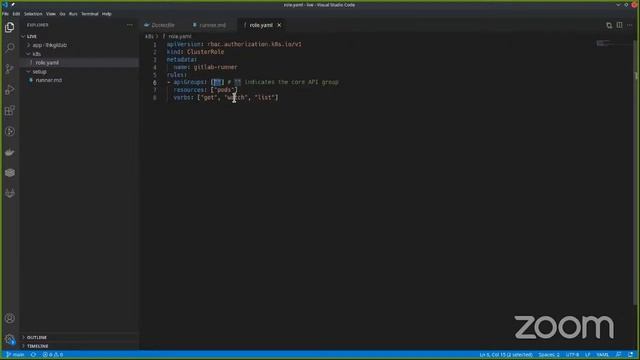Open runner.md in the explorer tree
The width and height of the screenshot is (640, 360).
[80, 80]
